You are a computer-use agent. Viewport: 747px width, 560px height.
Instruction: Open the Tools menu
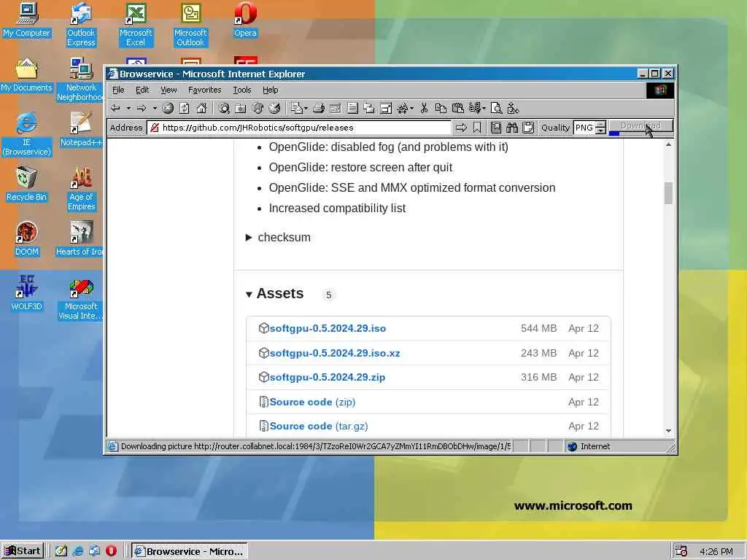click(x=242, y=90)
